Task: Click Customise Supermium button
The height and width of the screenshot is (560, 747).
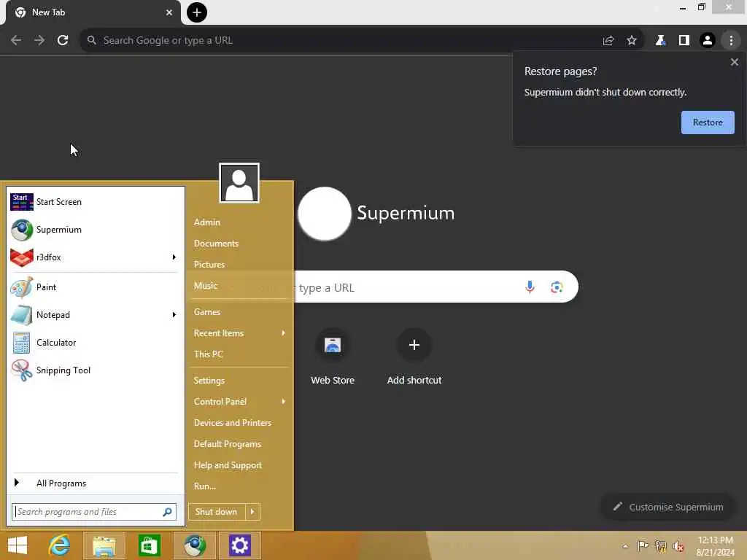Action: pyautogui.click(x=670, y=507)
